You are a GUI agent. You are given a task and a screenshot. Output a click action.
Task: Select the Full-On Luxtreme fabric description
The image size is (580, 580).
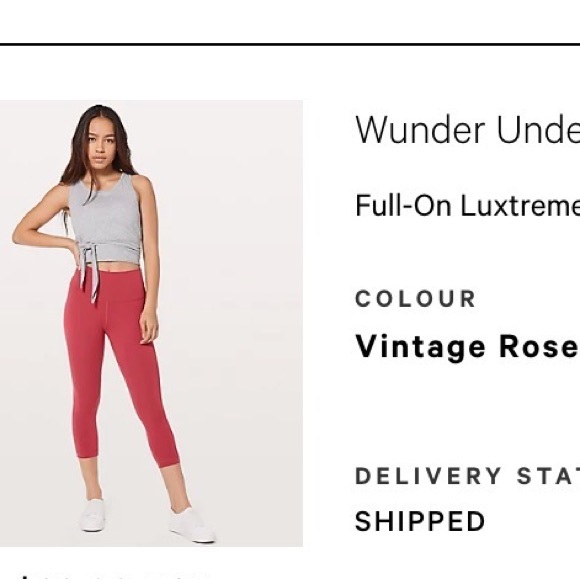click(x=468, y=206)
